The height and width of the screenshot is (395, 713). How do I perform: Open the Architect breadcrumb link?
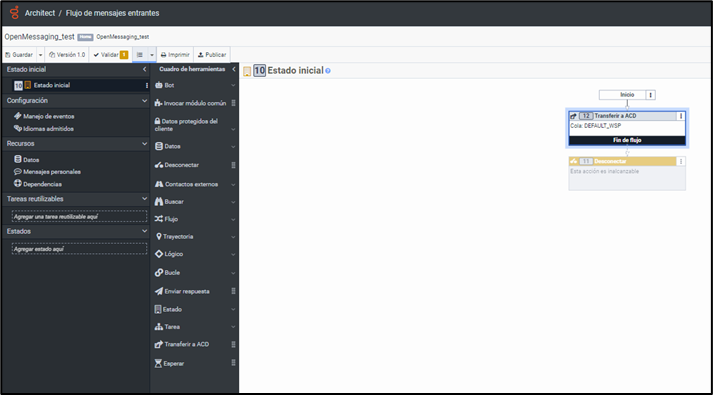coord(40,13)
